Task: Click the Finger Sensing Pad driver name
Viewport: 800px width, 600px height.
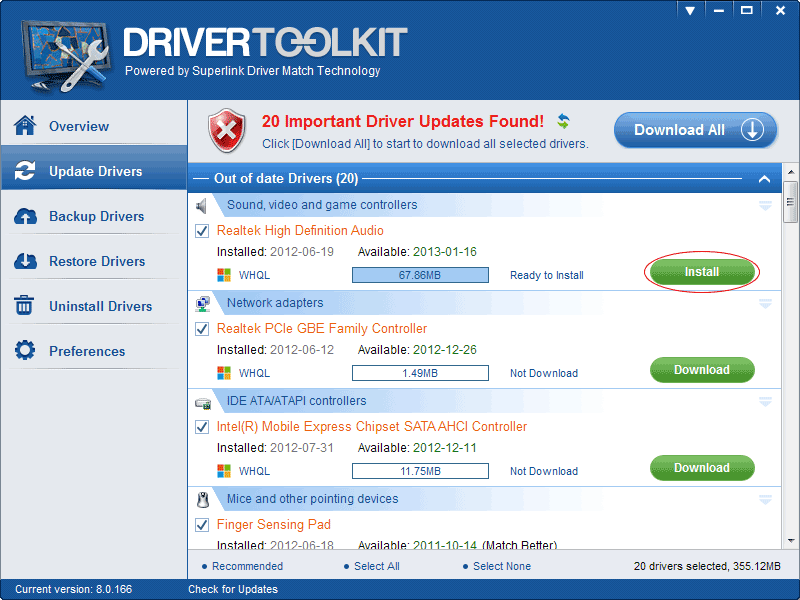Action: pyautogui.click(x=273, y=524)
